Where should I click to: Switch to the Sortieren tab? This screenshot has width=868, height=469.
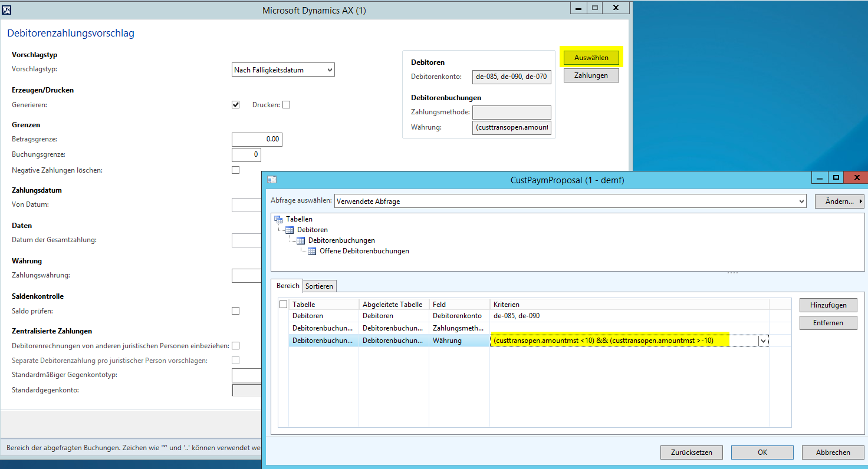pos(320,286)
